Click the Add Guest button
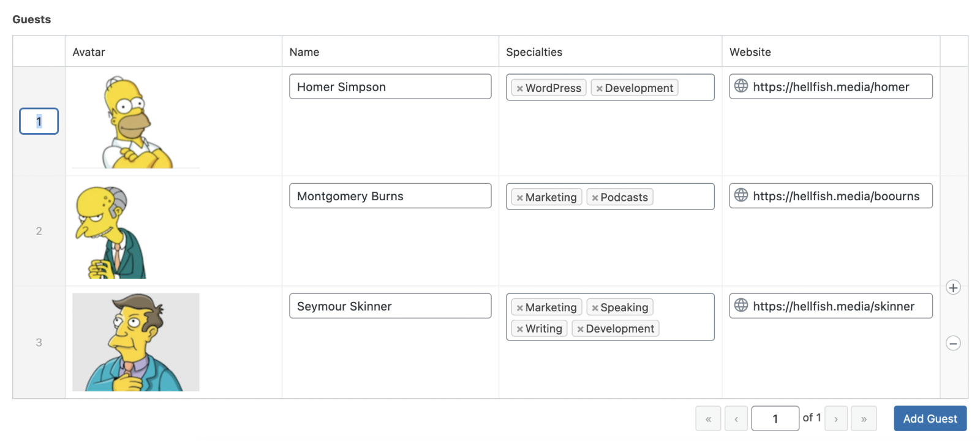Viewport: 980px width, 441px height. tap(930, 418)
